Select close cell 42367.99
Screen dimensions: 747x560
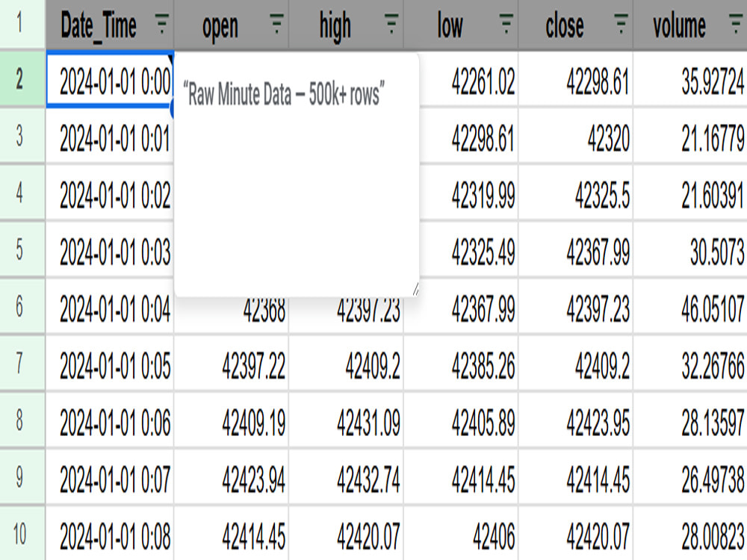576,249
